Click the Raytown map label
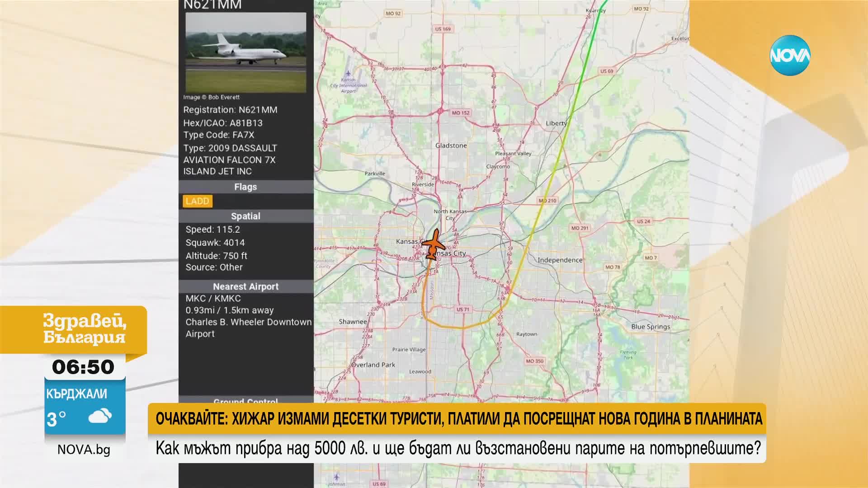868x488 pixels. coord(527,334)
